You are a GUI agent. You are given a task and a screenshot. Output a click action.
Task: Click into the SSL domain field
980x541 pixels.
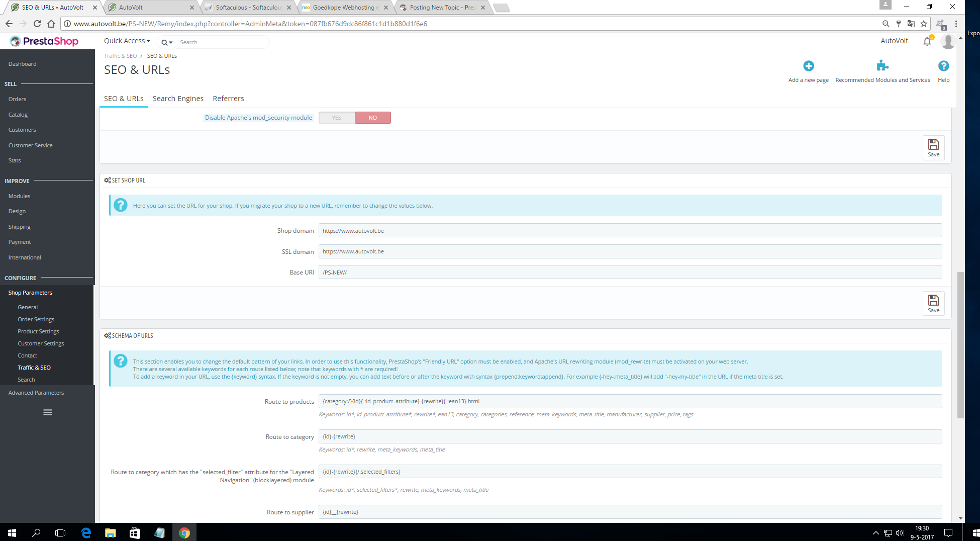630,251
